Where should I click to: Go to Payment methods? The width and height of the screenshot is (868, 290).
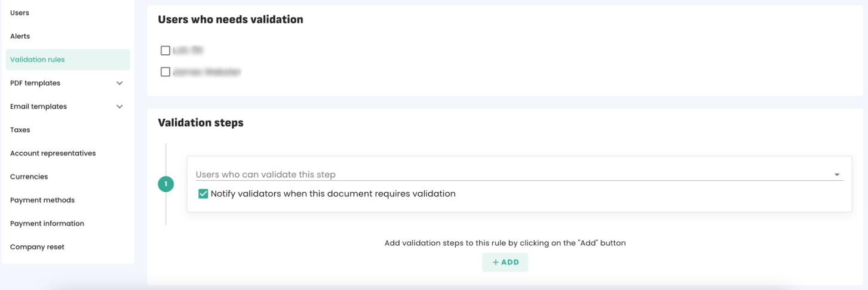tap(42, 200)
